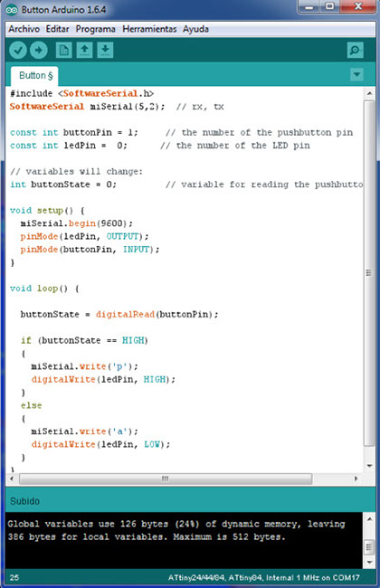Click console scrollbar up arrow
The image size is (380, 588).
369,519
